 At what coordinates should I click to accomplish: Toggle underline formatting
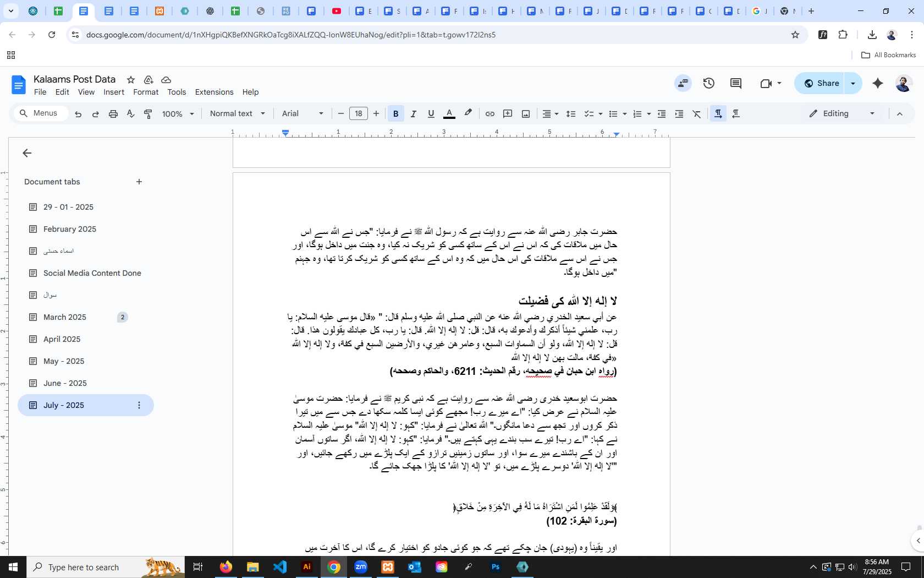click(x=431, y=114)
